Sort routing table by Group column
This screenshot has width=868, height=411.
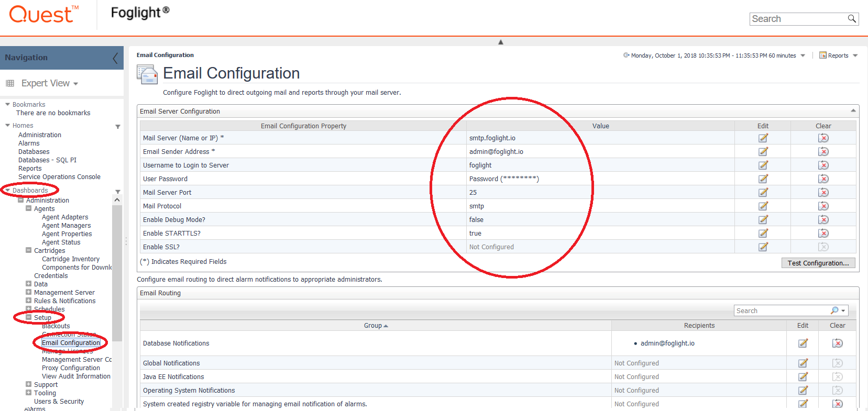click(x=376, y=325)
